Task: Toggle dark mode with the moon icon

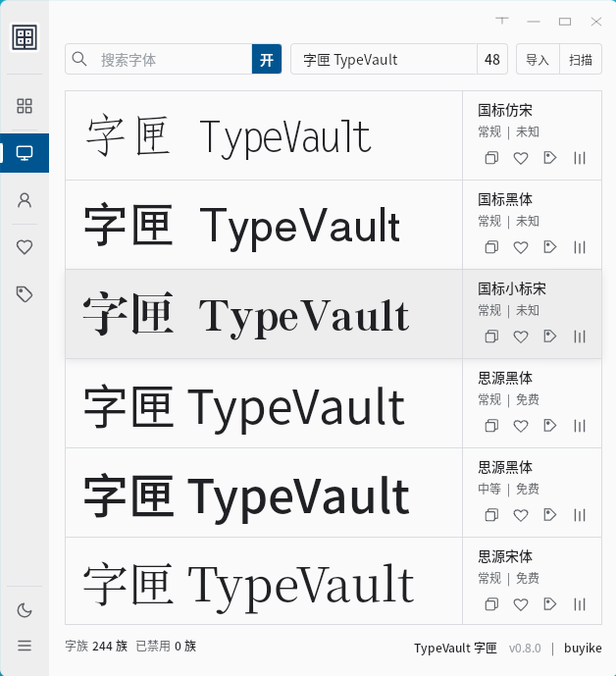Action: (x=25, y=610)
